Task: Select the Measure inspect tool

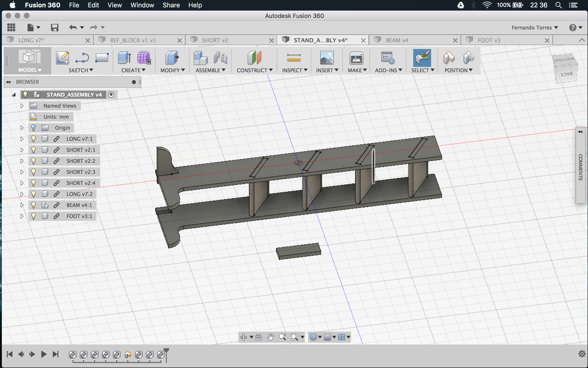Action: (x=294, y=58)
